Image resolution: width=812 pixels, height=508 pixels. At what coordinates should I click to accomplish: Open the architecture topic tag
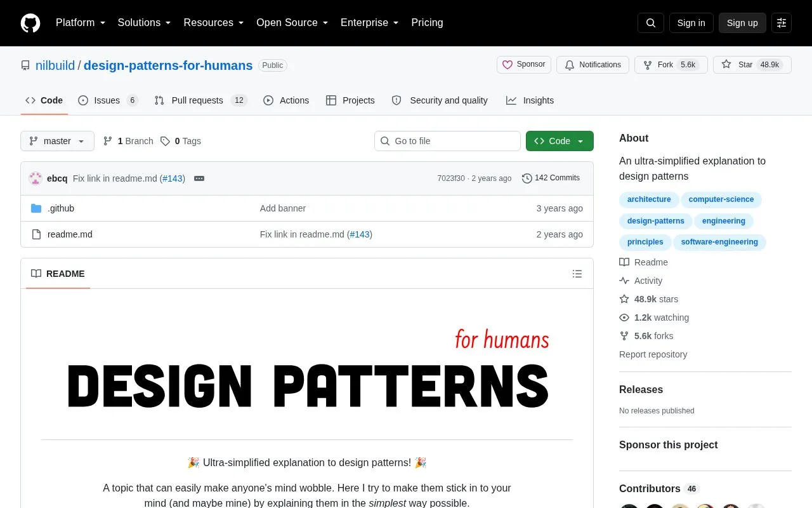(x=649, y=199)
